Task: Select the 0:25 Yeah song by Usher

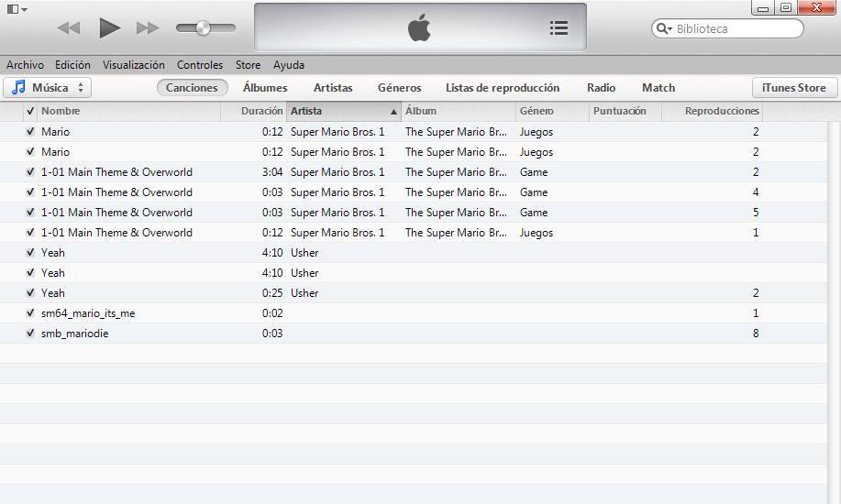Action: (x=414, y=292)
